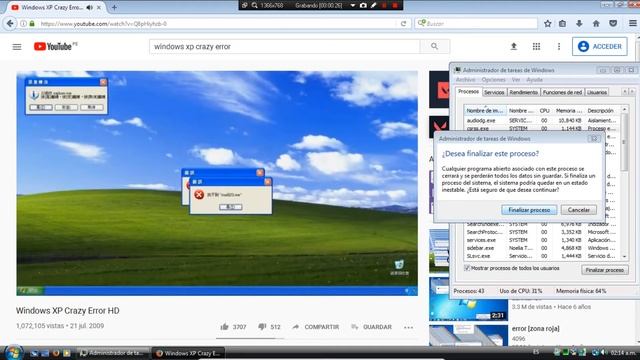Save page to Pocket icon

tap(613, 24)
